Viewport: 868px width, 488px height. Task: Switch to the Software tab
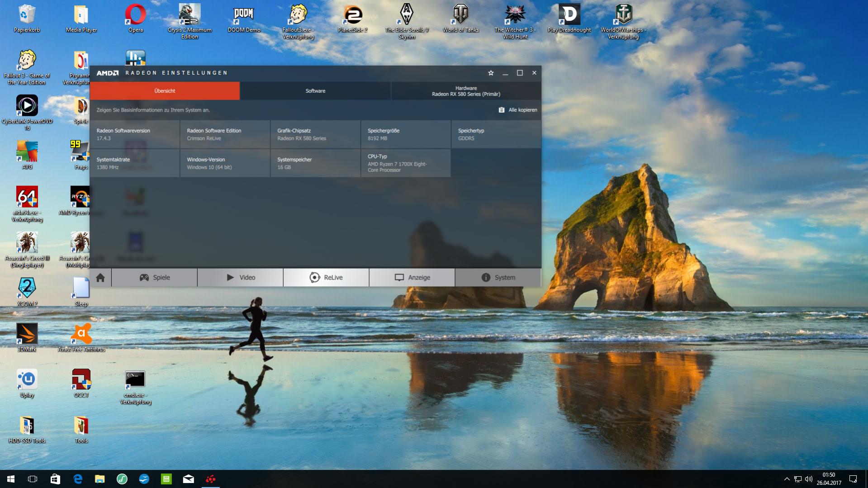point(315,91)
